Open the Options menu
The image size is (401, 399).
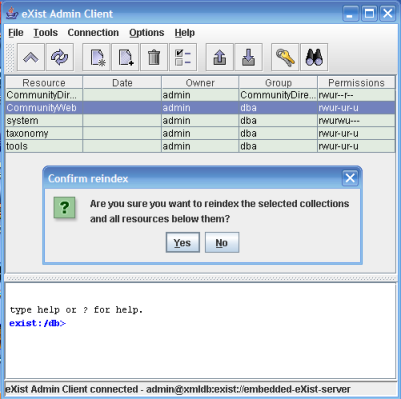click(147, 33)
